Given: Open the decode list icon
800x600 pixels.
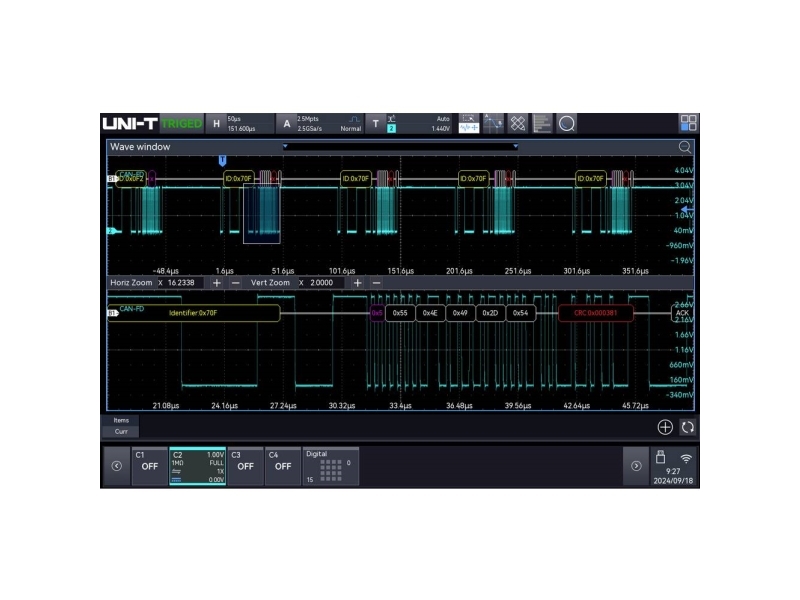Looking at the screenshot, I should [x=542, y=123].
